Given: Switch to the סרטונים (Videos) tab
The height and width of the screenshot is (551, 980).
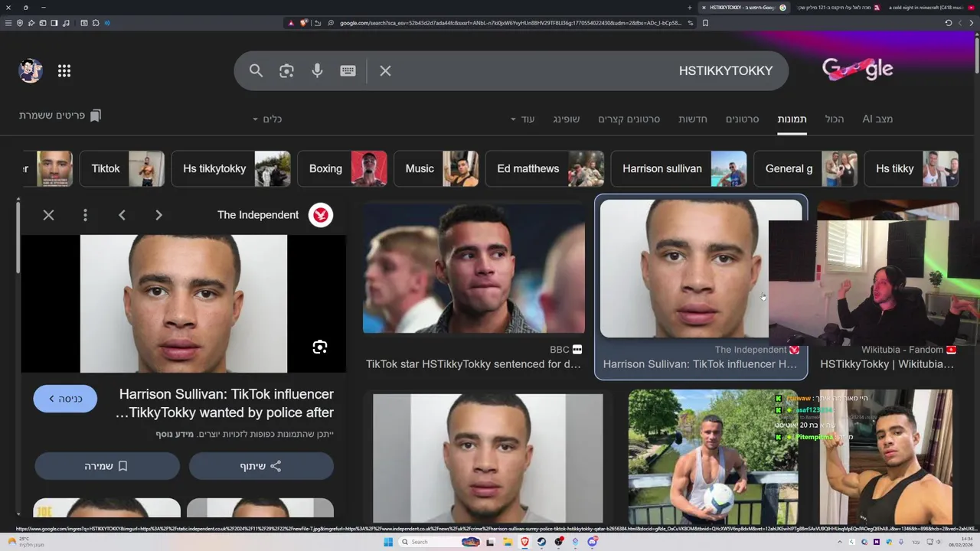Looking at the screenshot, I should tap(742, 119).
